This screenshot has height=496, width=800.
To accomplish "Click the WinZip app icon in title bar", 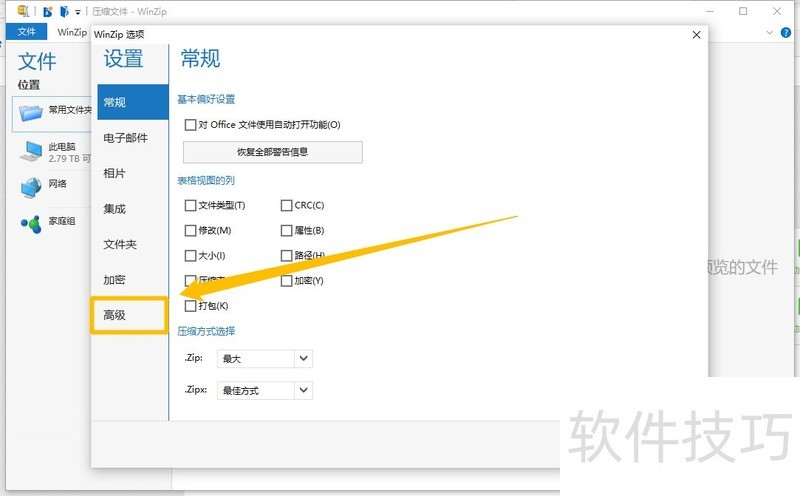I will pos(23,12).
